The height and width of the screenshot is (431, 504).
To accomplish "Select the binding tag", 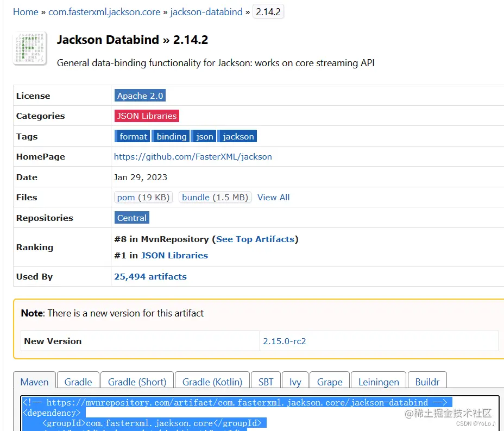I will [x=171, y=136].
